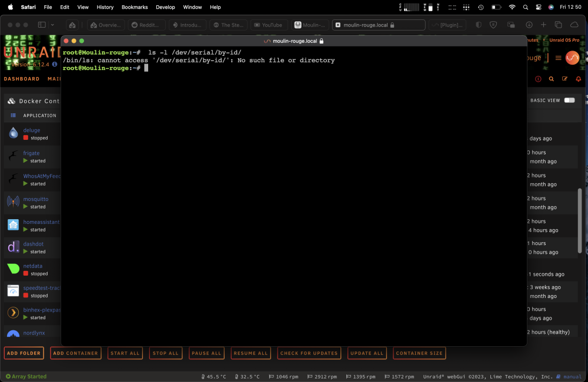This screenshot has height=382, width=588.
Task: Click the Unraid search magnifier icon
Action: (552, 79)
